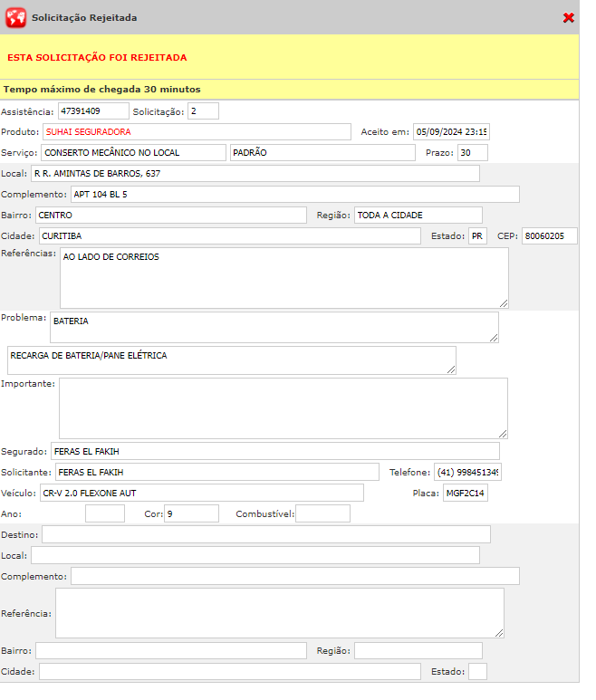Click the empty Combustível field
596x700 pixels.
point(322,514)
